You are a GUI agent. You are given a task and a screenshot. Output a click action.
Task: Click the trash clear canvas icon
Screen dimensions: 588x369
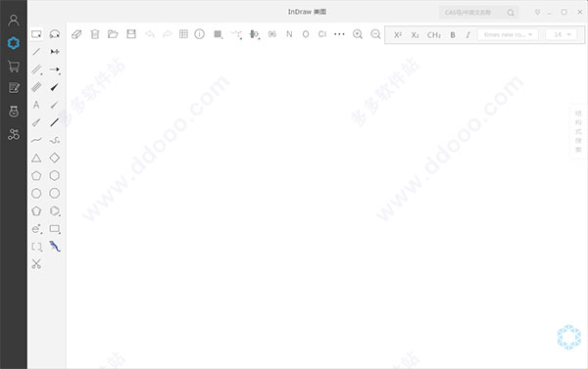pyautogui.click(x=95, y=34)
